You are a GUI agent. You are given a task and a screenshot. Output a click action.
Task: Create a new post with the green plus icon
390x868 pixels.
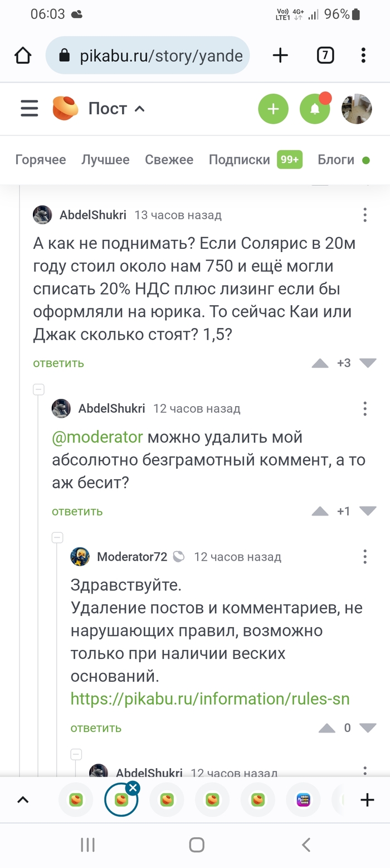pyautogui.click(x=273, y=109)
